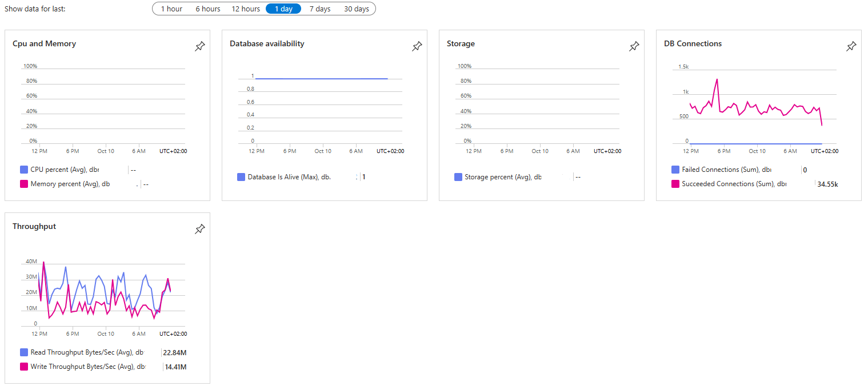The width and height of the screenshot is (868, 386).
Task: Pin the Database availability chart
Action: click(x=417, y=47)
